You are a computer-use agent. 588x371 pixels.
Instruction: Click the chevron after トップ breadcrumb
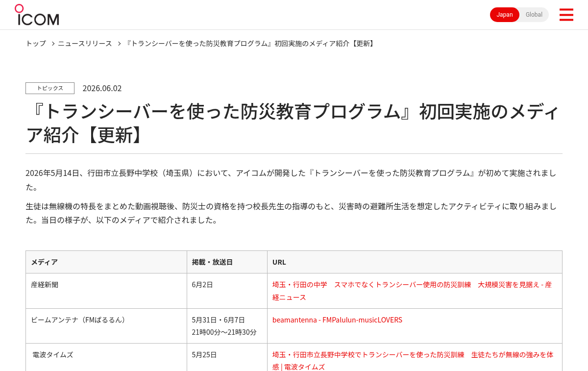53,43
